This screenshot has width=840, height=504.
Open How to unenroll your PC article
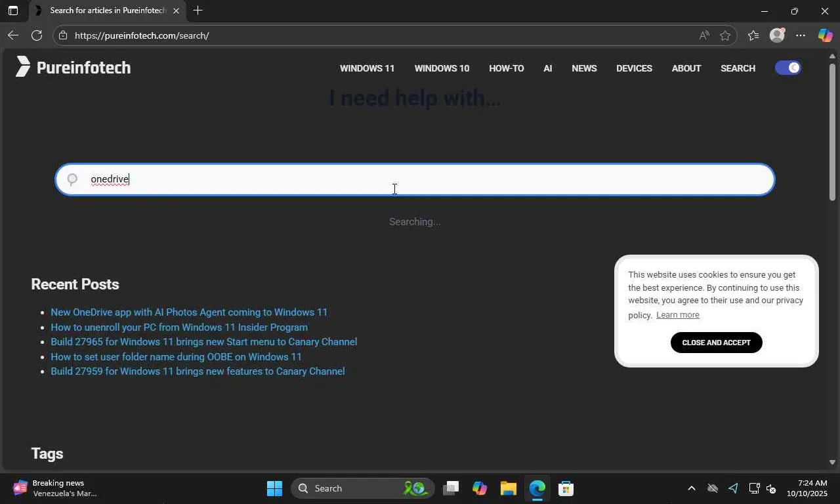pyautogui.click(x=179, y=327)
